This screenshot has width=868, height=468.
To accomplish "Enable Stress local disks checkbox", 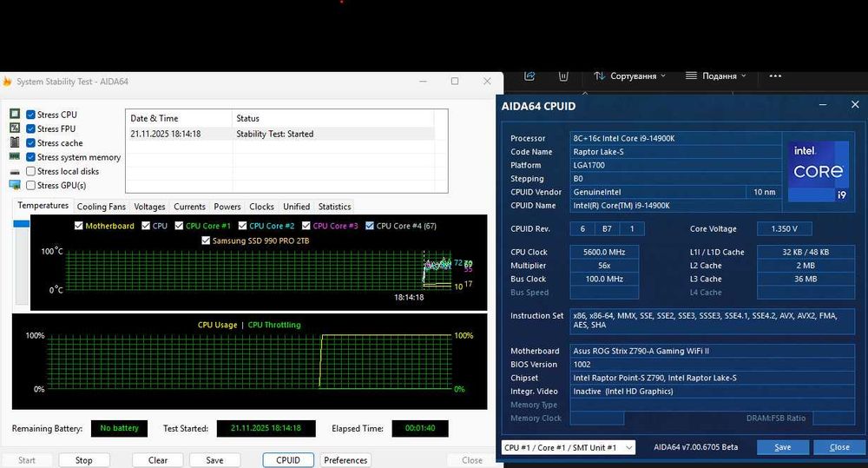I will coord(31,171).
